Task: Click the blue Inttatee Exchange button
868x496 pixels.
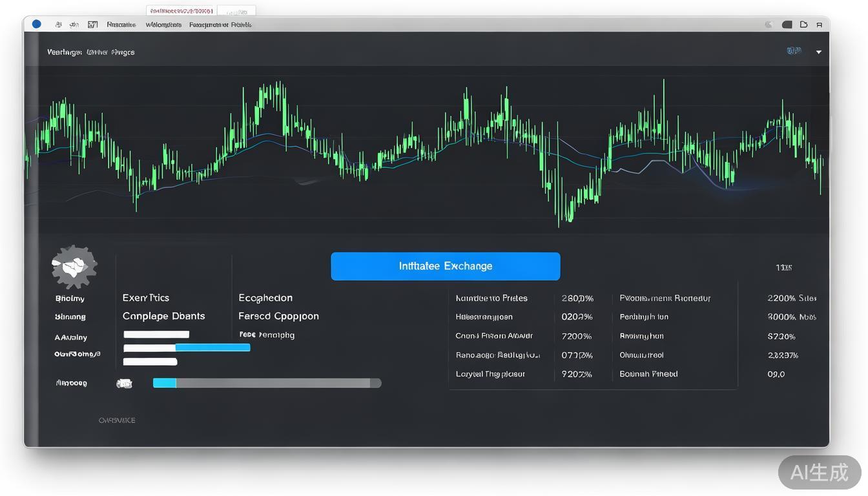Action: [446, 266]
